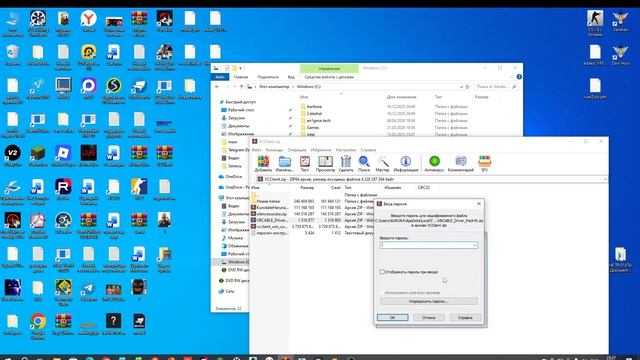The width and height of the screenshot is (640, 360).
Task: Select the 'Celestial' folder in Explorer
Action: 314,113
